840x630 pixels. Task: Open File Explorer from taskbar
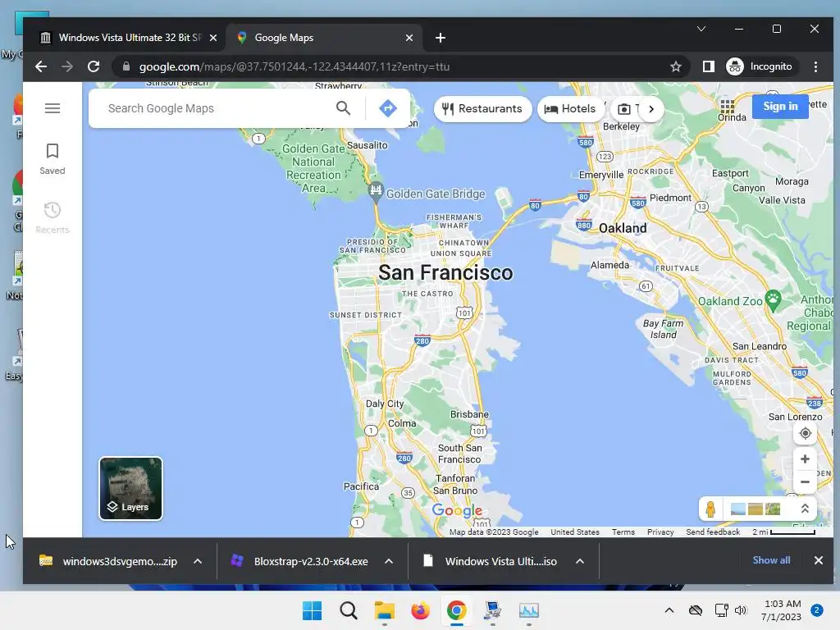[x=384, y=610]
